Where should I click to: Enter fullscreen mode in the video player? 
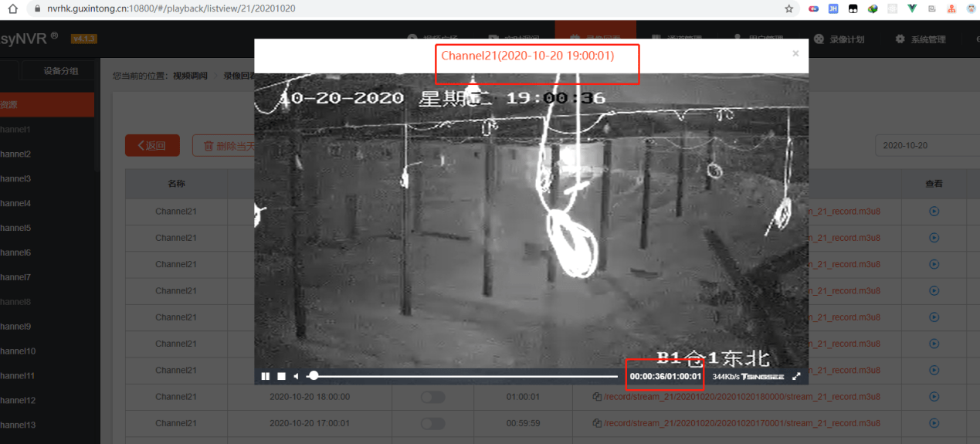[796, 376]
